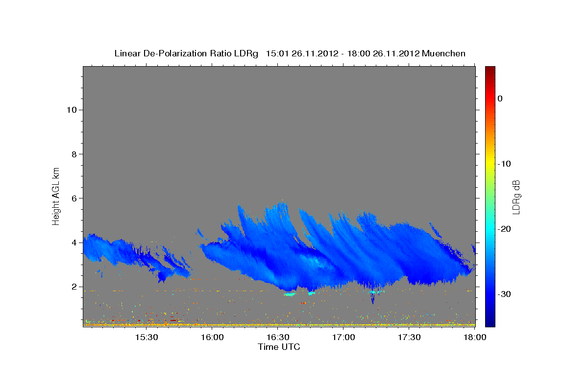The image size is (588, 392).
Task: Click the 15:30 time tick label
Action: coord(146,338)
